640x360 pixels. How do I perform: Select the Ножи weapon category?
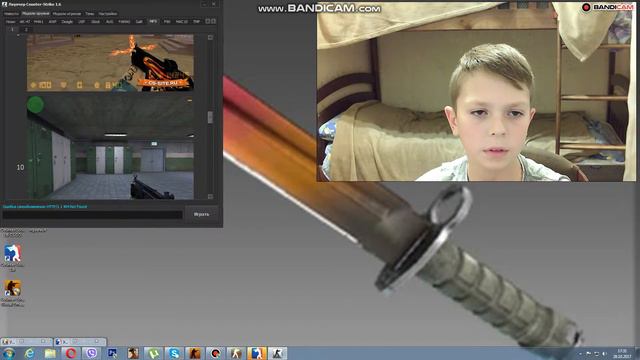pos(11,22)
